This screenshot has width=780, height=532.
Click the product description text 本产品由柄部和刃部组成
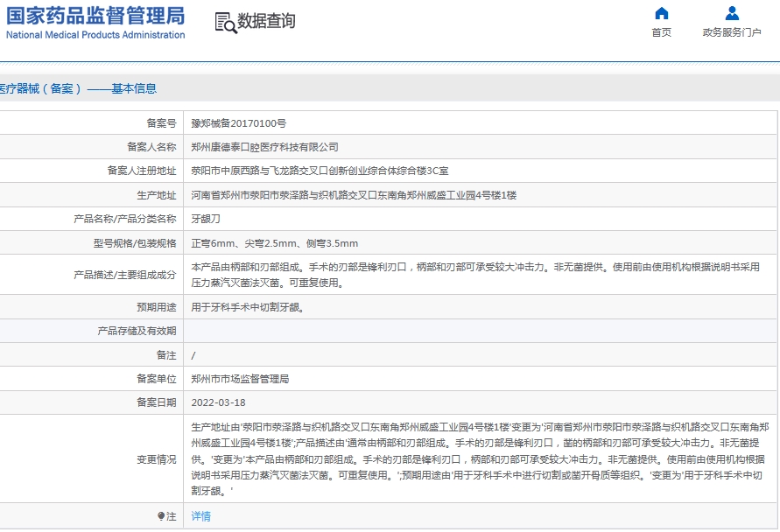click(475, 275)
